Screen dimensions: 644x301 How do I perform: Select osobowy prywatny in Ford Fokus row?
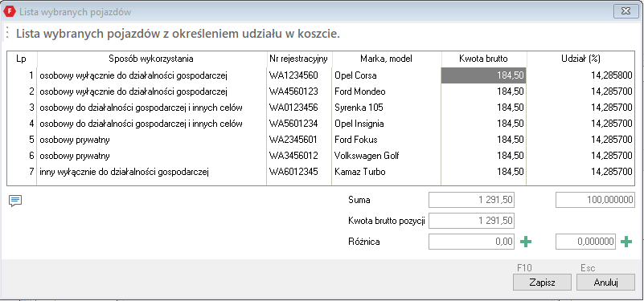click(152, 140)
